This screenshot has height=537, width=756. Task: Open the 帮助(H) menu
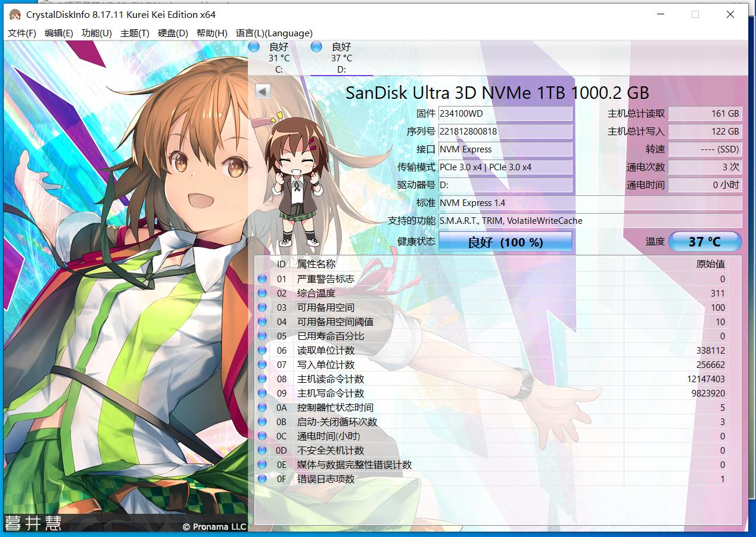click(211, 33)
